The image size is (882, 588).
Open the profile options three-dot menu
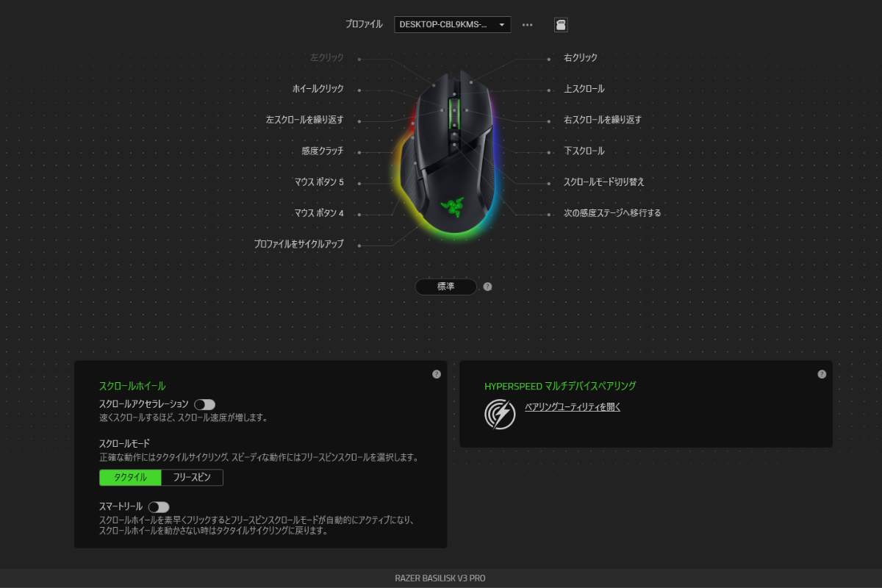pyautogui.click(x=527, y=24)
